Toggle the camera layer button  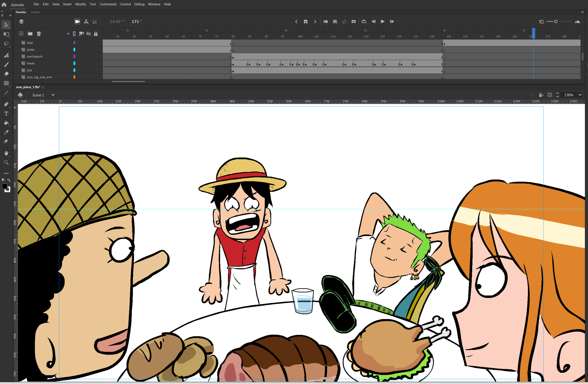(77, 21)
